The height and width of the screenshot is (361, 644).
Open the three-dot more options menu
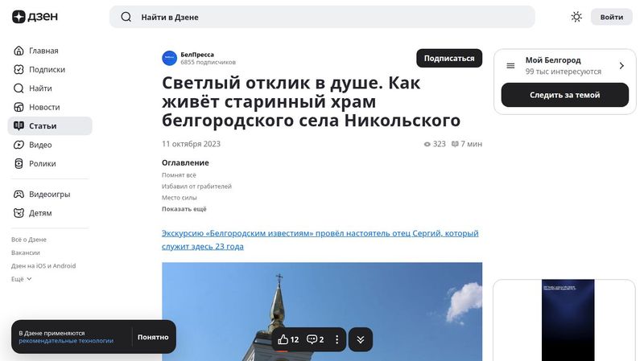[x=336, y=339]
